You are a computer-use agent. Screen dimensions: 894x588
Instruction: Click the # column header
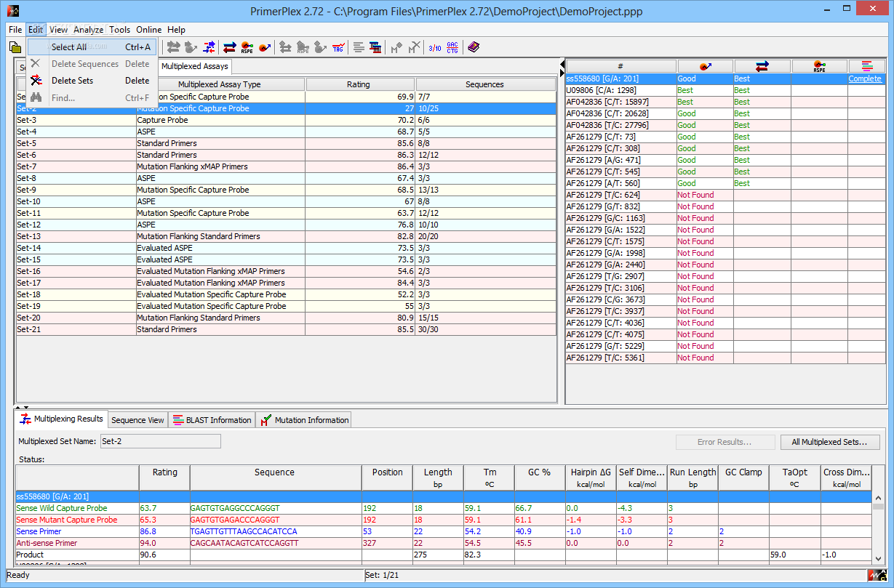click(x=620, y=67)
